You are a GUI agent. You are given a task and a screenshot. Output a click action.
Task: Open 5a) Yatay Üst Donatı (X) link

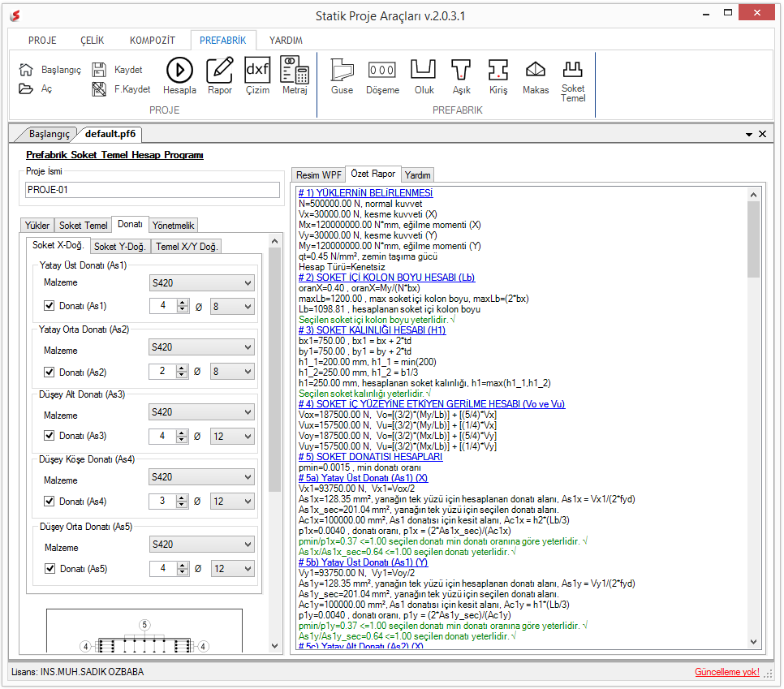point(363,477)
